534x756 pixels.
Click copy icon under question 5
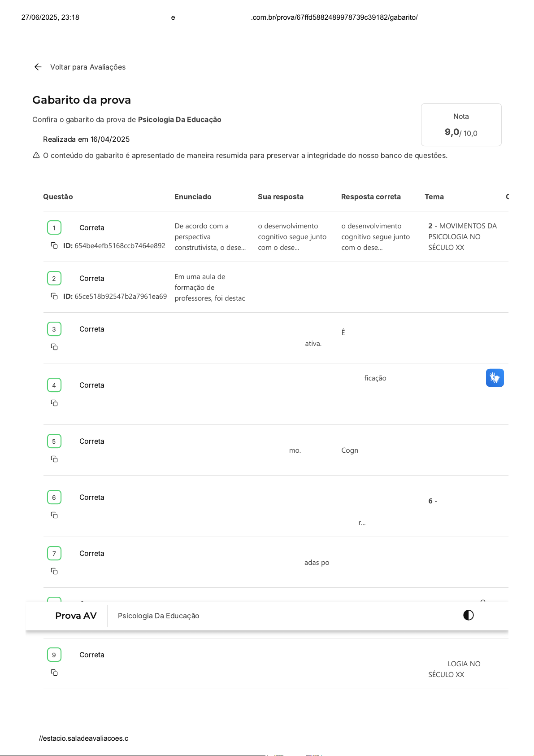pyautogui.click(x=54, y=459)
